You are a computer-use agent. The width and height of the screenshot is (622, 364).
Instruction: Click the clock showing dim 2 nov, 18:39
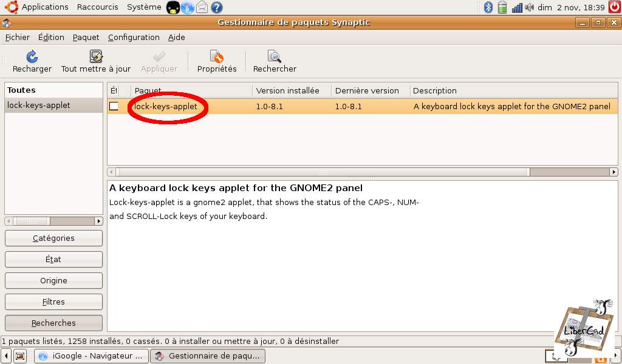[571, 7]
